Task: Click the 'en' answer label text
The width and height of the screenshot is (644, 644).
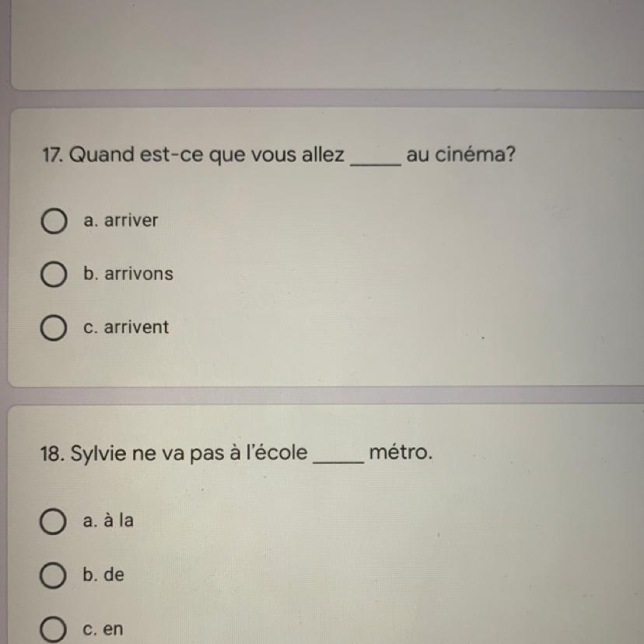Action: (113, 628)
